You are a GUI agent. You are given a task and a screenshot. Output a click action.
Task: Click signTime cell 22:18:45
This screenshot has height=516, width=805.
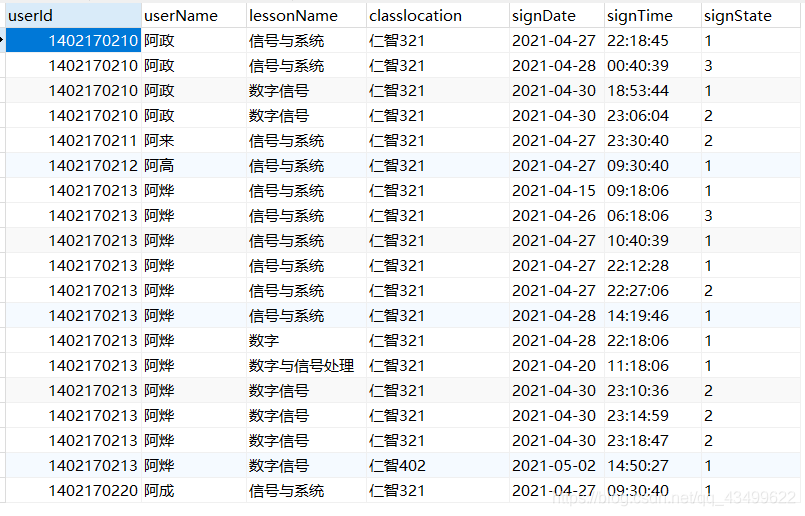pos(653,41)
